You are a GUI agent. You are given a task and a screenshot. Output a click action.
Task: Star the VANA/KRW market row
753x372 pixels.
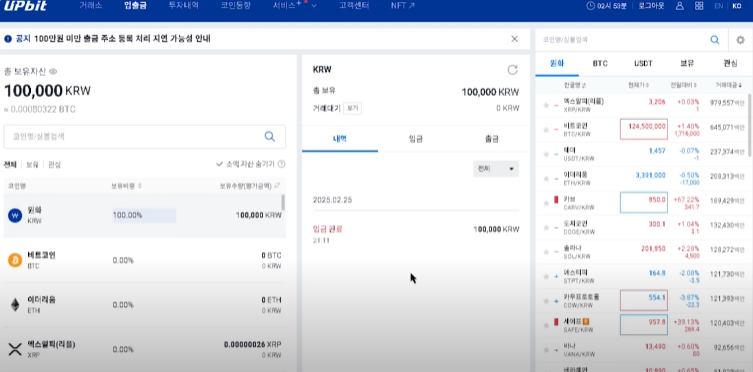tap(546, 350)
